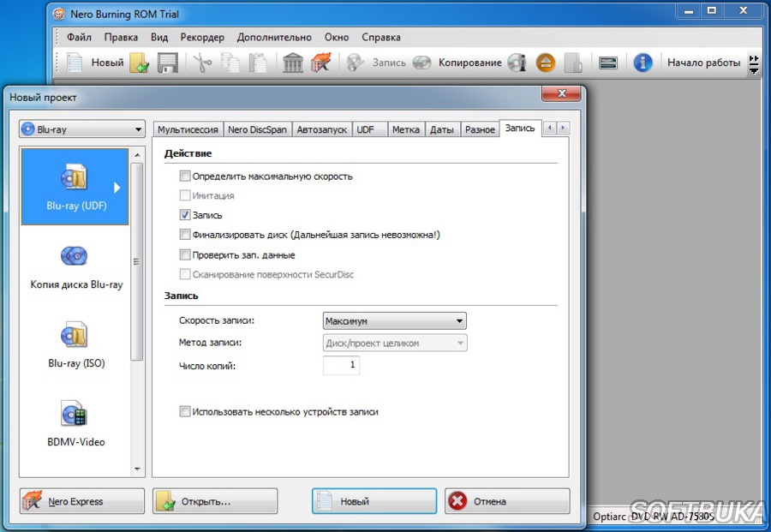Click tab strip left-pointing arrow
Image resolution: width=771 pixels, height=532 pixels.
coord(550,128)
